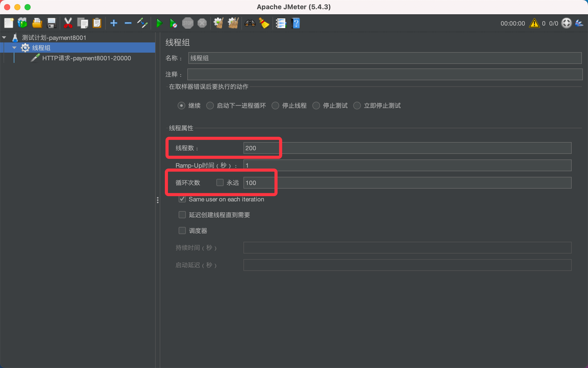Click the binoculars Search icon

[250, 23]
